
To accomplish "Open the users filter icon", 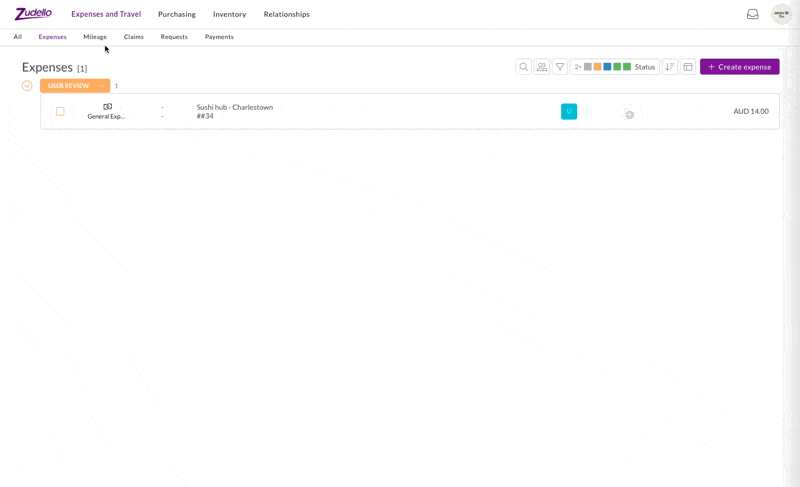I will point(542,67).
